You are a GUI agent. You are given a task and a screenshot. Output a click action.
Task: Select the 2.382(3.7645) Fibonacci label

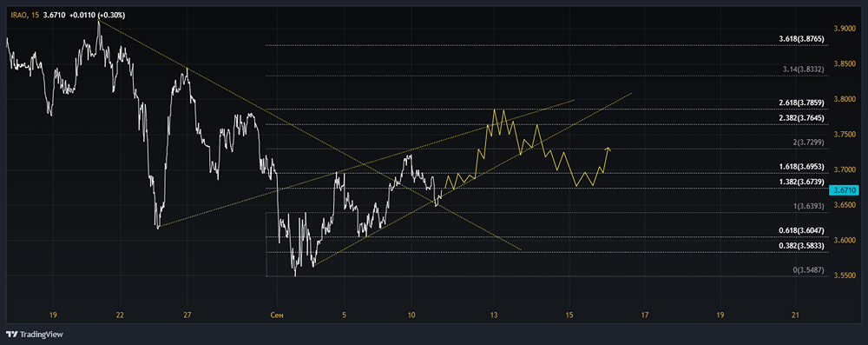pos(801,117)
